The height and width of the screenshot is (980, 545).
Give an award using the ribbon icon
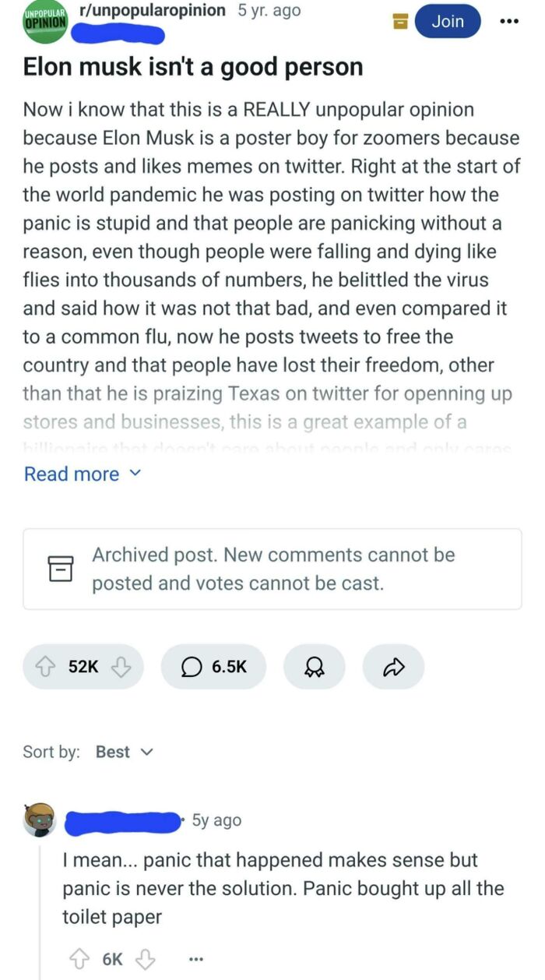[x=315, y=666]
